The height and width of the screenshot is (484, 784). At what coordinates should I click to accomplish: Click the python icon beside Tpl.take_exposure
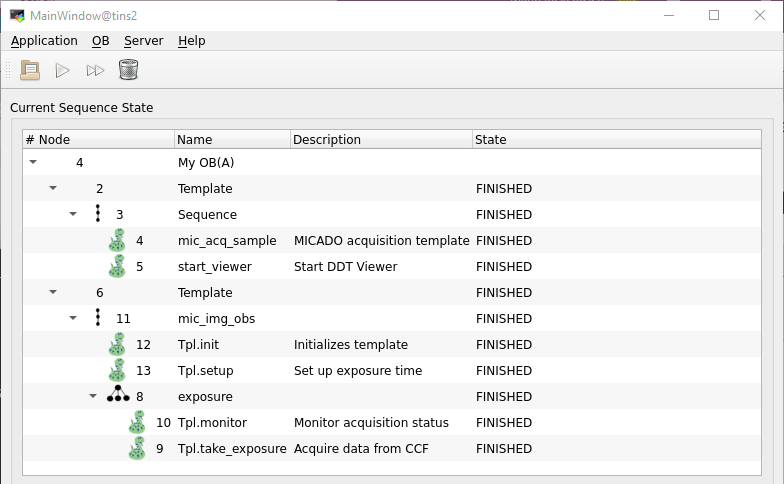pos(138,448)
